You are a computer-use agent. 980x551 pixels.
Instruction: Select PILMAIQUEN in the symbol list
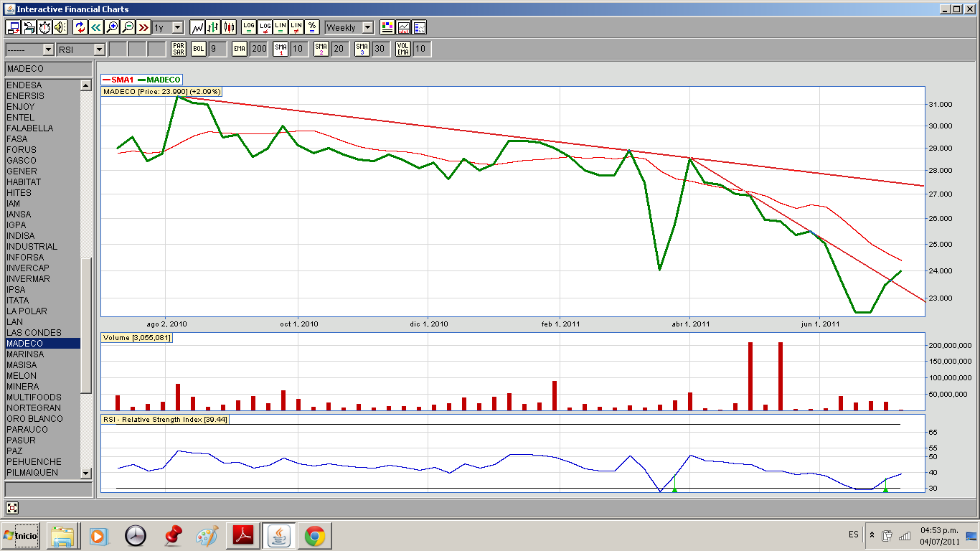43,473
